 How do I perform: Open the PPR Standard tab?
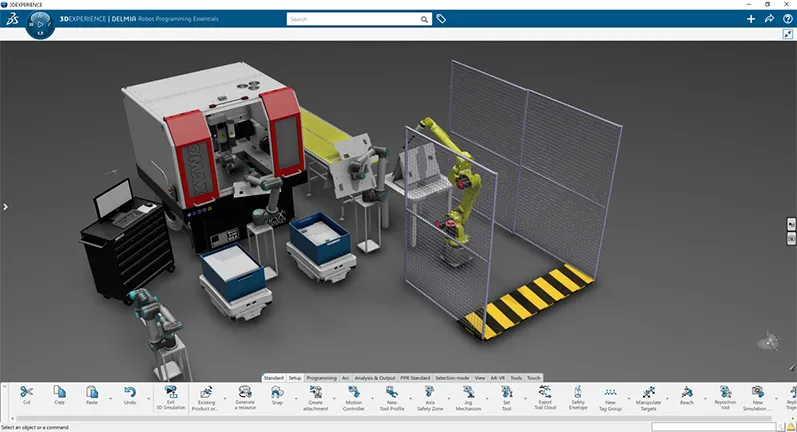[x=415, y=378]
